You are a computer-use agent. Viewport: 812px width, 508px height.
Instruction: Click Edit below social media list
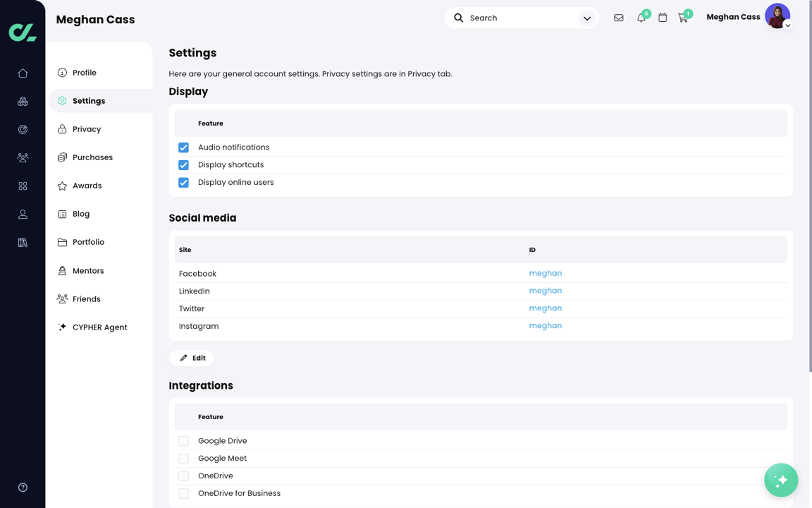pos(191,358)
